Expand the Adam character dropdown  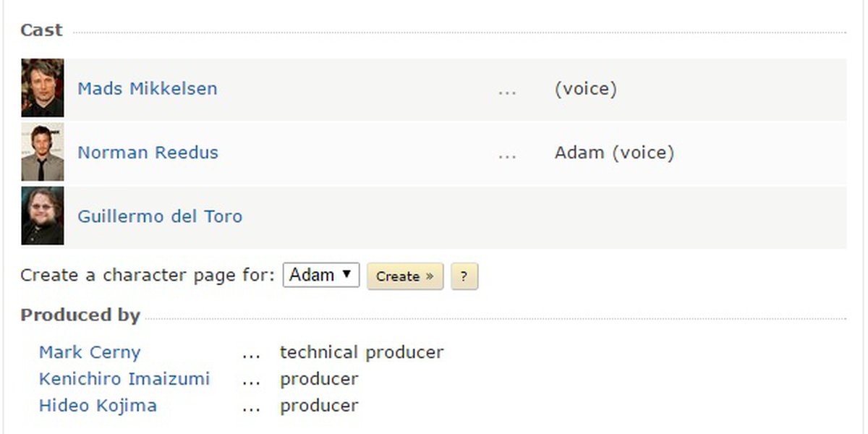[x=320, y=276]
